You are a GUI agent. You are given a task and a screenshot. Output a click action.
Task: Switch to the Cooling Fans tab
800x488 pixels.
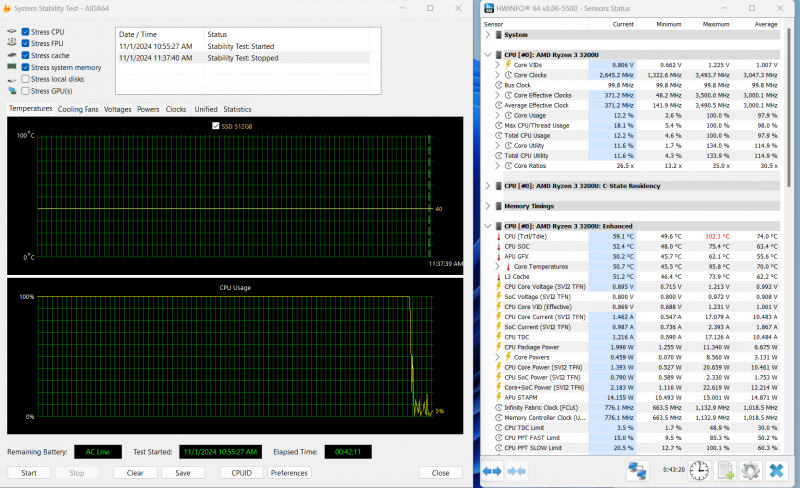coord(78,109)
